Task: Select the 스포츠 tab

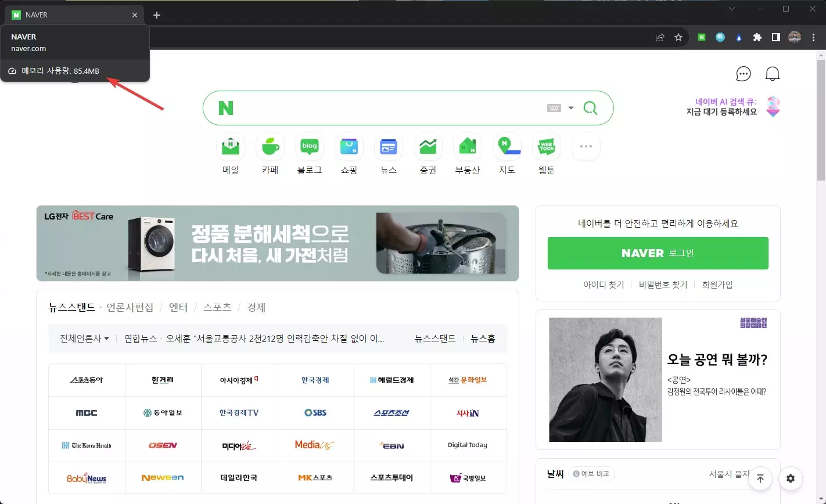Action: pyautogui.click(x=217, y=308)
